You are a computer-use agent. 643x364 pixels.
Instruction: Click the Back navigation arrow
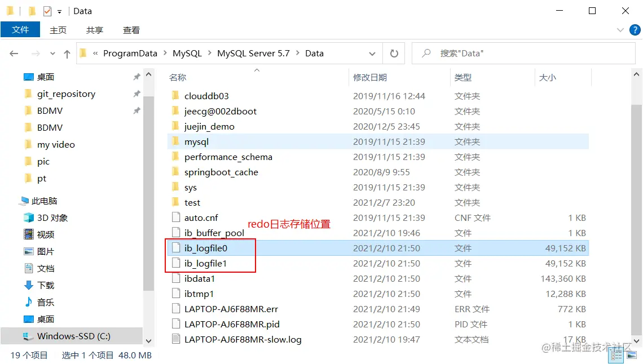14,54
